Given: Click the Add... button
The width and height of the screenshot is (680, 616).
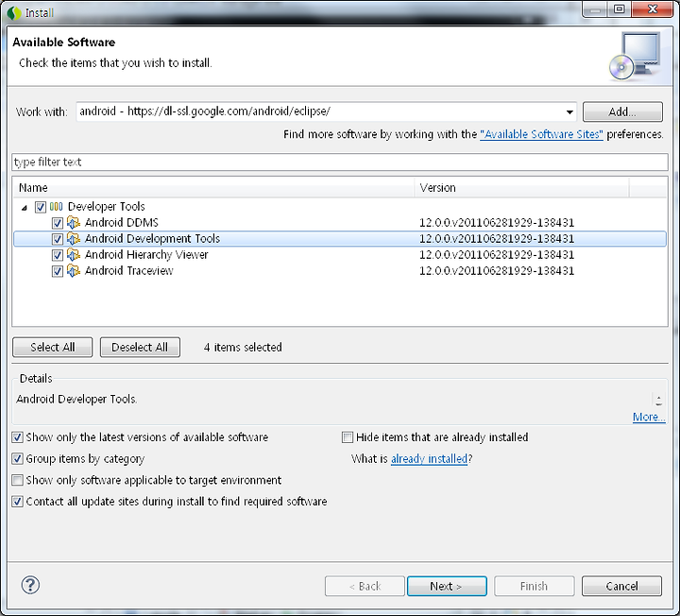Looking at the screenshot, I should coord(622,111).
